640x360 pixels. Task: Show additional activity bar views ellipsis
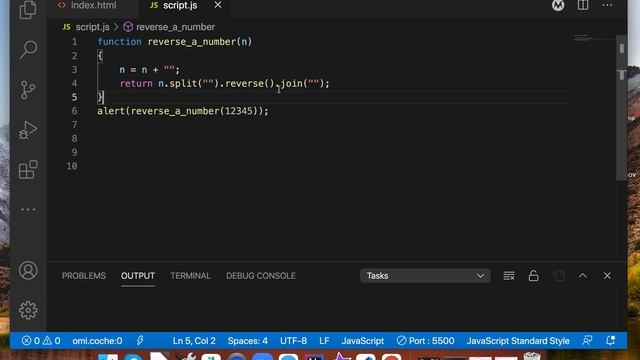pyautogui.click(x=28, y=209)
